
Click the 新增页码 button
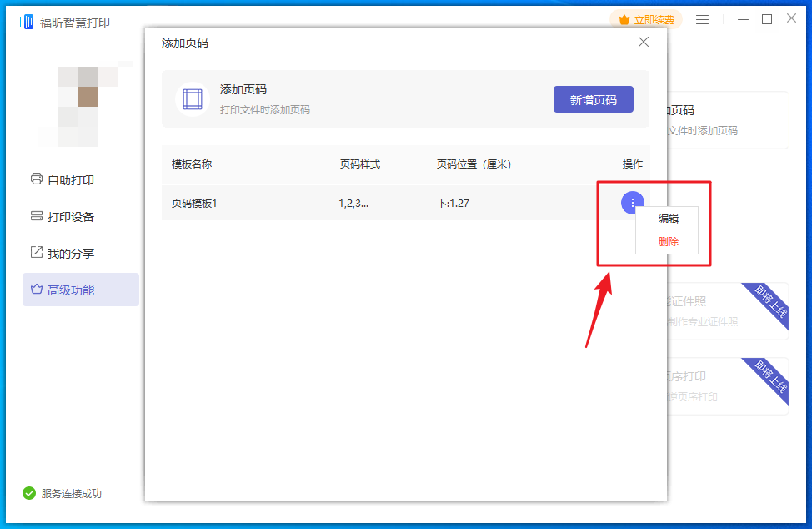[x=593, y=98]
